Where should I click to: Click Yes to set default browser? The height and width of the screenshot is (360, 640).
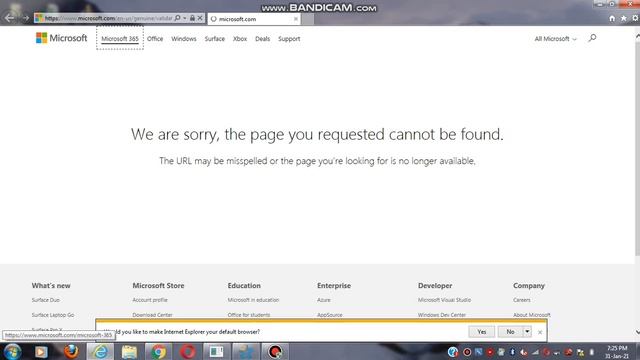pyautogui.click(x=482, y=331)
